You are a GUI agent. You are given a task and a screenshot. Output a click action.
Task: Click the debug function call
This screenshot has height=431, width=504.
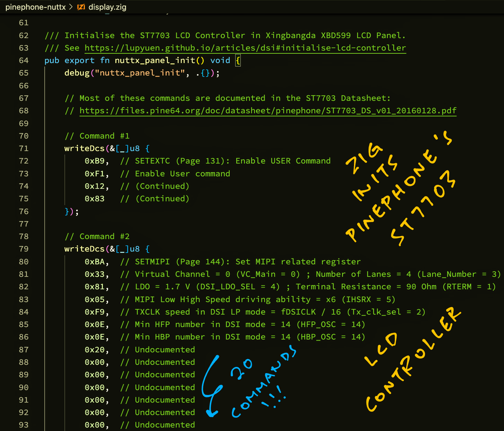pos(77,73)
